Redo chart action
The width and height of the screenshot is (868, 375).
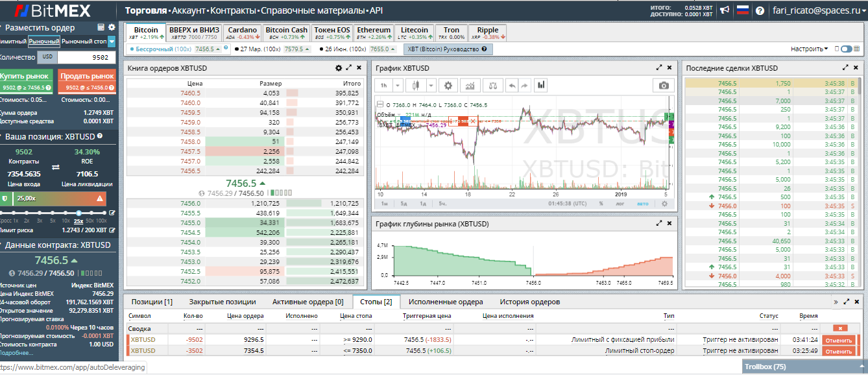tap(524, 85)
